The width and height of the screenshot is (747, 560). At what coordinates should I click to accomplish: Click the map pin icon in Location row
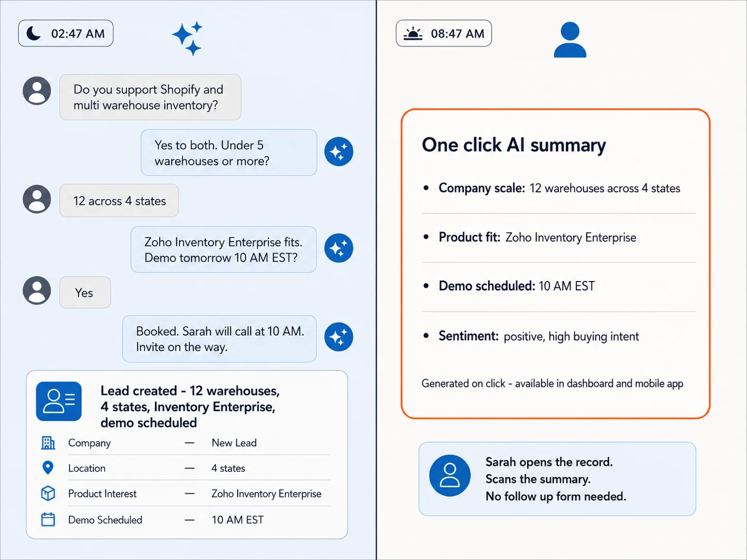pyautogui.click(x=48, y=468)
